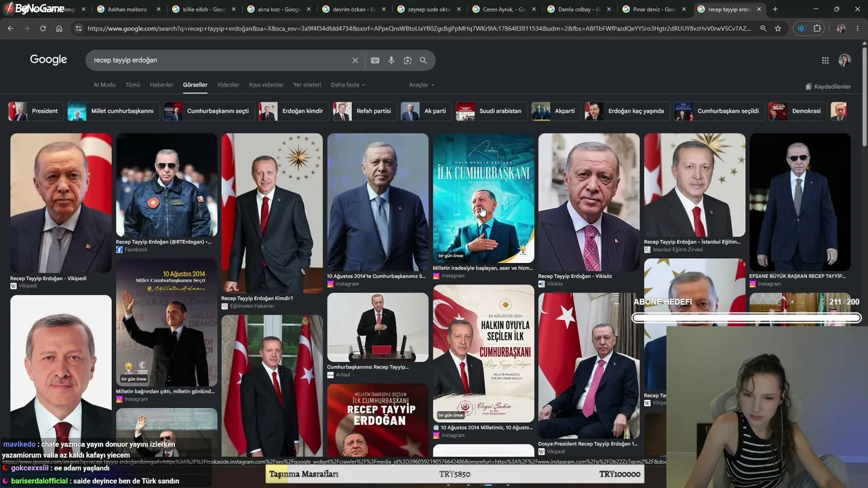View site information in address bar
Viewport: 868px width, 488px height.
(77, 28)
